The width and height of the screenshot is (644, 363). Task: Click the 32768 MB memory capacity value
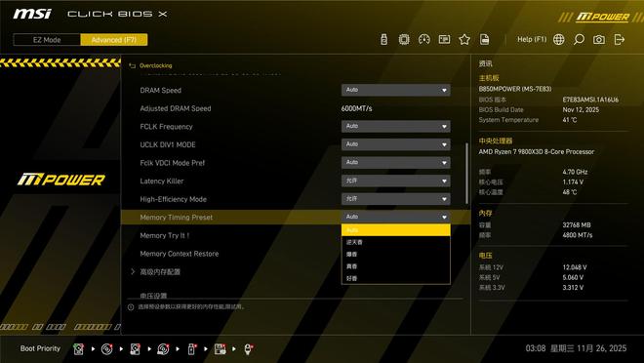pos(577,224)
